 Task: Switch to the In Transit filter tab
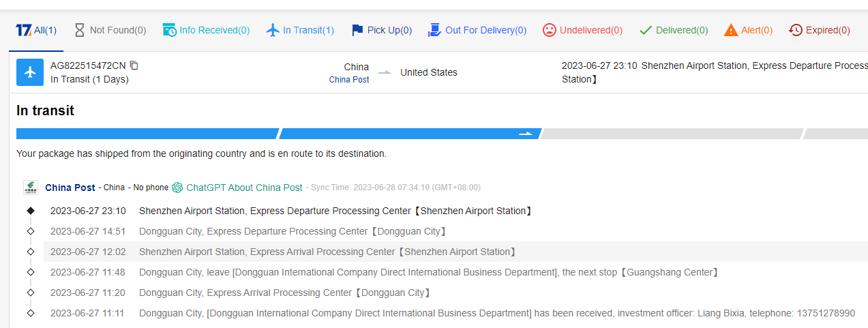(300, 30)
